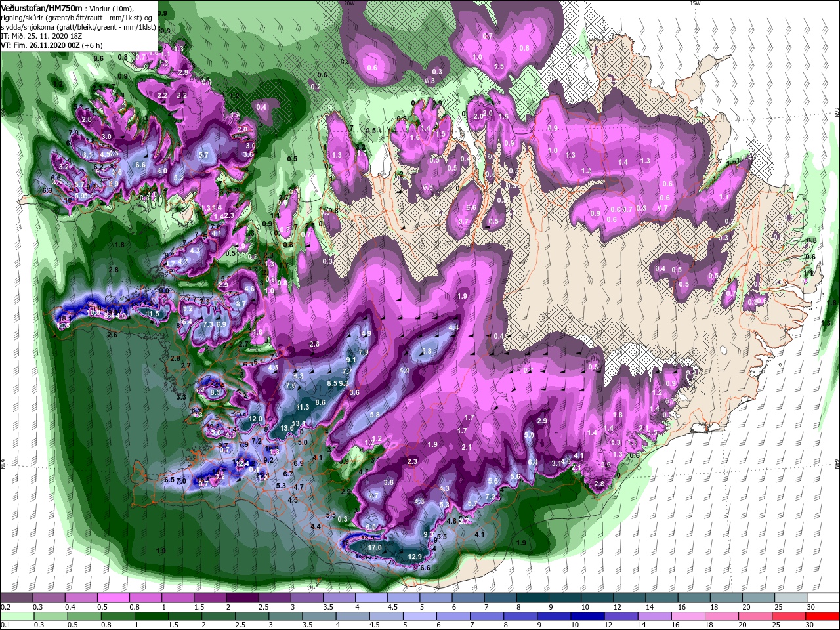Viewport: 840px width, 630px height.
Task: Click the 20W longitude label
Action: tap(349, 3)
